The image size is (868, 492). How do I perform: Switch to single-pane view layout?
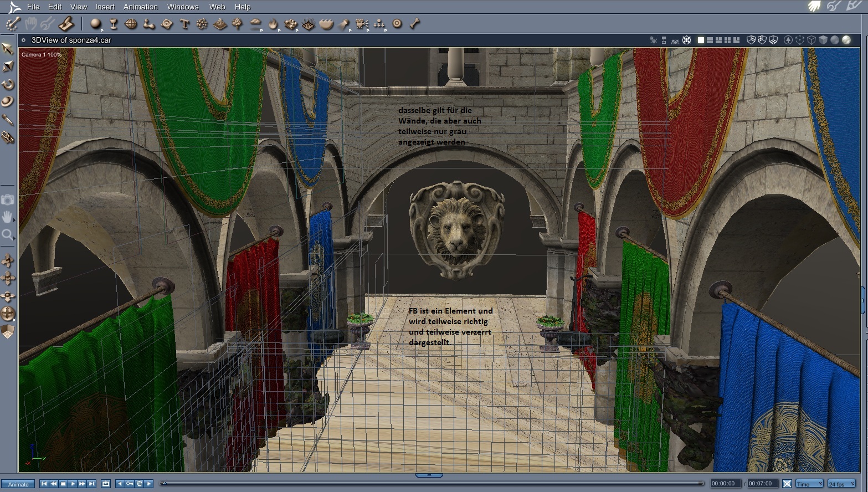tap(701, 40)
